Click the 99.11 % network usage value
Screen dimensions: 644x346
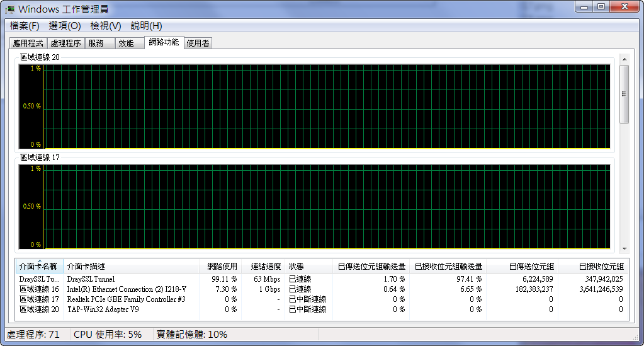pyautogui.click(x=224, y=279)
